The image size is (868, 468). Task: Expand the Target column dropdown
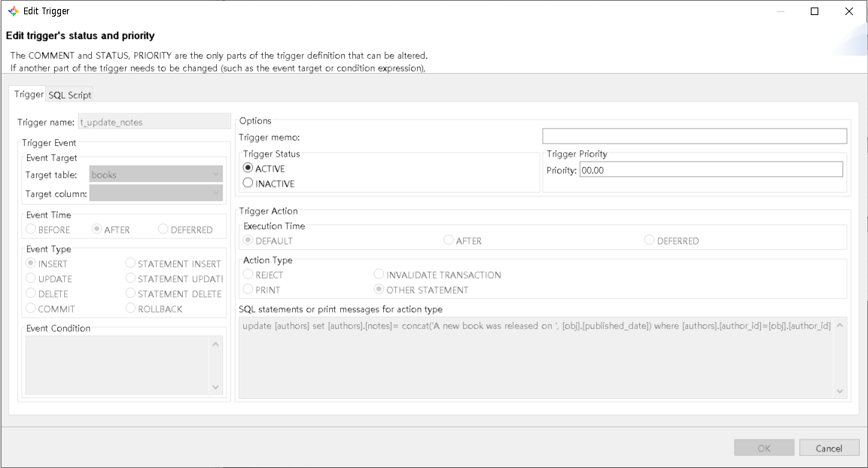(156, 193)
